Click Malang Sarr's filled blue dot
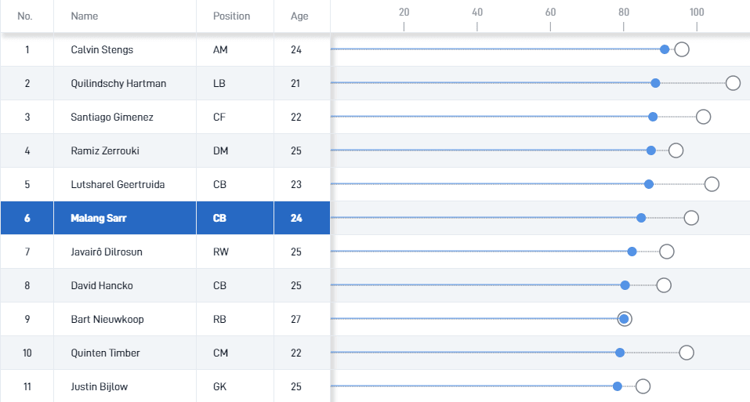This screenshot has height=402, width=750. point(641,218)
